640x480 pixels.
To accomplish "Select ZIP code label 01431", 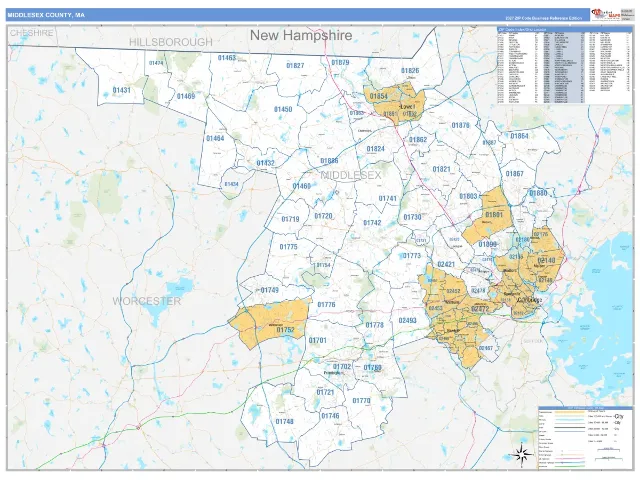I will [x=121, y=90].
